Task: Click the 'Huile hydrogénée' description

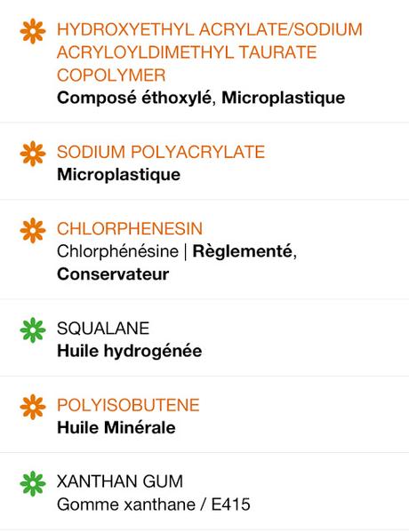Action: coord(130,351)
